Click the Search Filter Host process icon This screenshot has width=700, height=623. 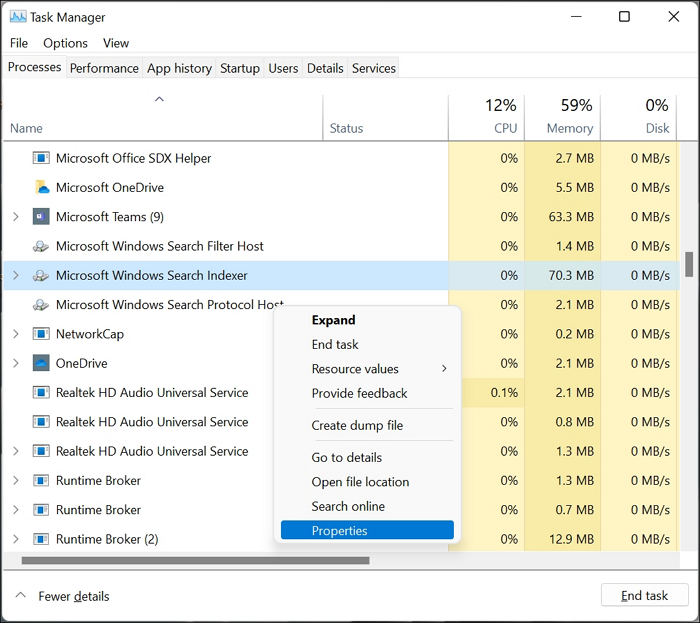[41, 246]
